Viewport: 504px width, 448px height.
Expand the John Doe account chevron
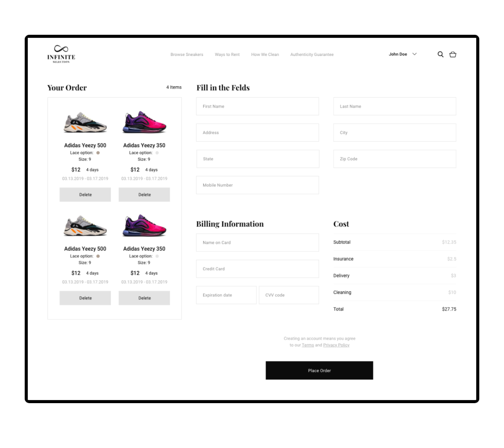414,54
